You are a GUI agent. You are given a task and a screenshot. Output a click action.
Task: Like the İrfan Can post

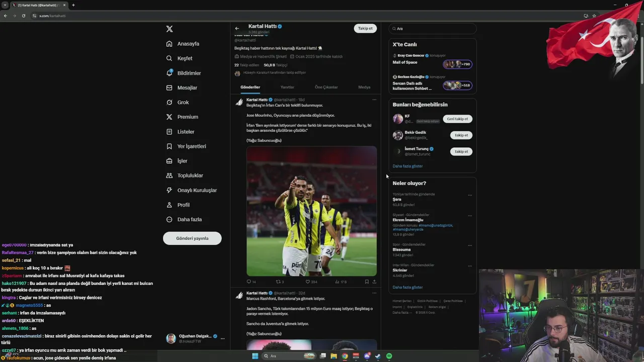click(x=311, y=282)
